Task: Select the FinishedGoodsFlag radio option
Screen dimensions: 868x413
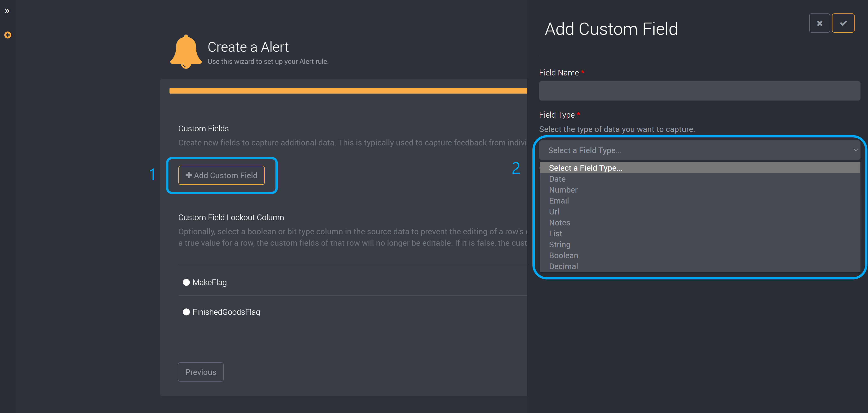Action: [x=186, y=312]
